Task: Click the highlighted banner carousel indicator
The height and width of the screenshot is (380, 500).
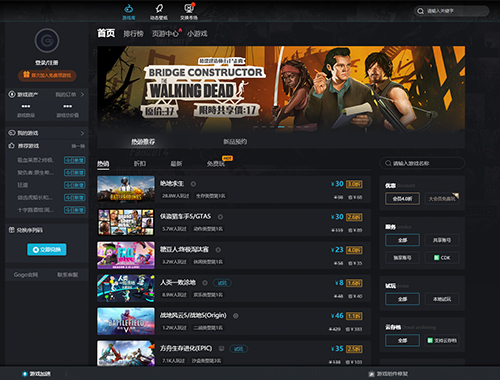Action: coord(281,127)
